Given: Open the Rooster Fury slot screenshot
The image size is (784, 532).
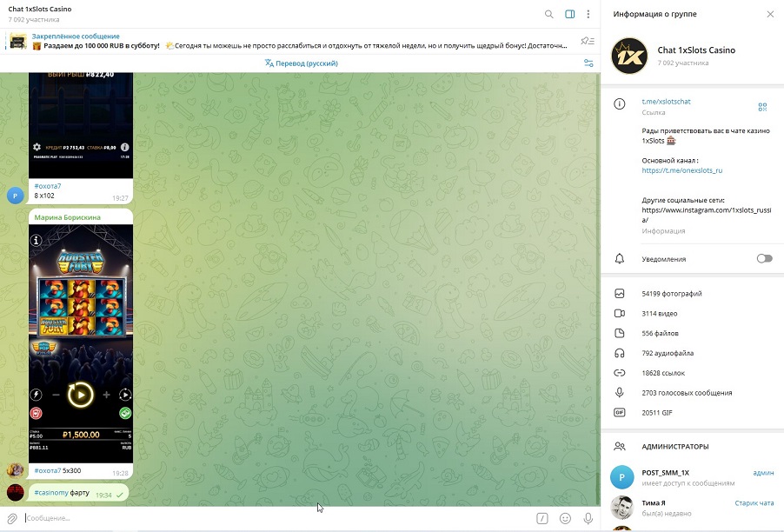Looking at the screenshot, I should (x=81, y=343).
